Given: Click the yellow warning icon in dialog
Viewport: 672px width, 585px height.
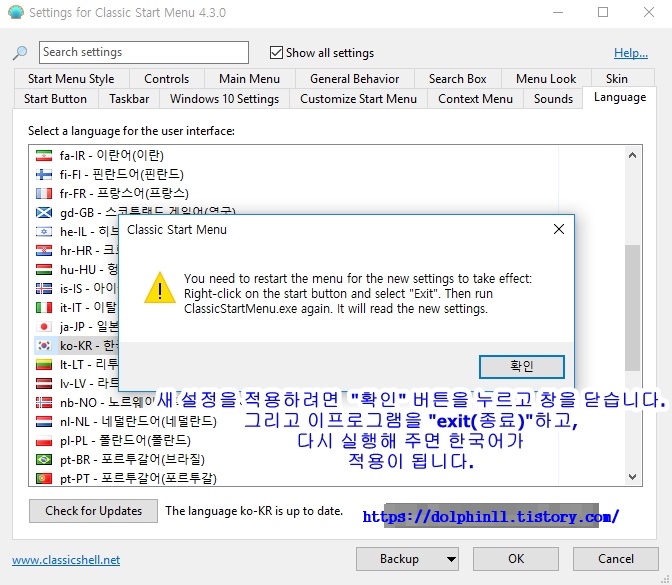Looking at the screenshot, I should (x=160, y=288).
